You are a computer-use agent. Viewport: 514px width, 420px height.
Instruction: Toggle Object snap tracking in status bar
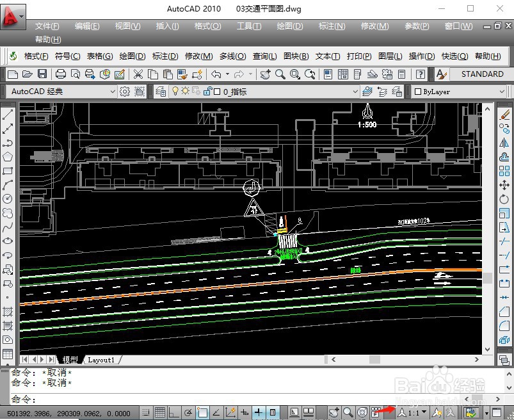tap(216, 412)
